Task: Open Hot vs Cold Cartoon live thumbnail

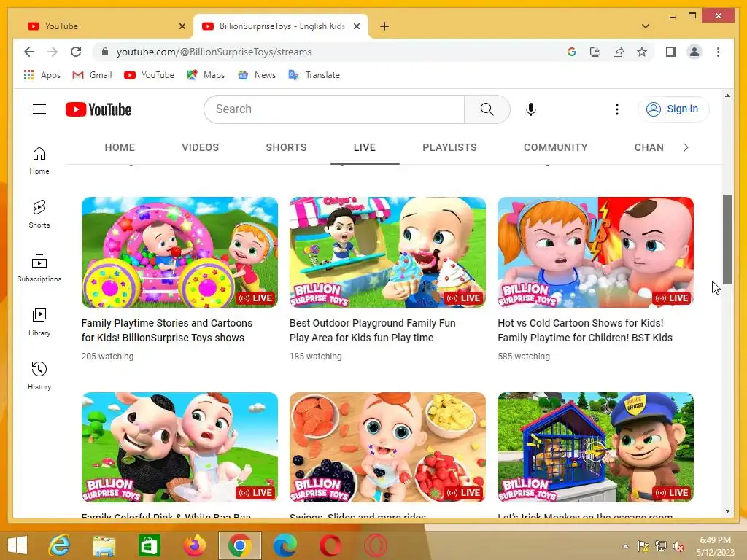Action: tap(595, 252)
